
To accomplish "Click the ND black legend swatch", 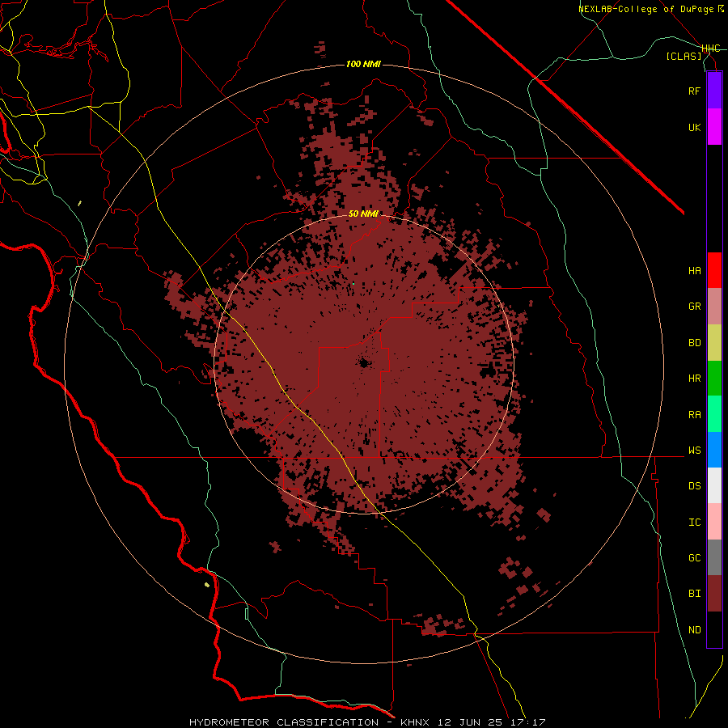I will coord(714,629).
